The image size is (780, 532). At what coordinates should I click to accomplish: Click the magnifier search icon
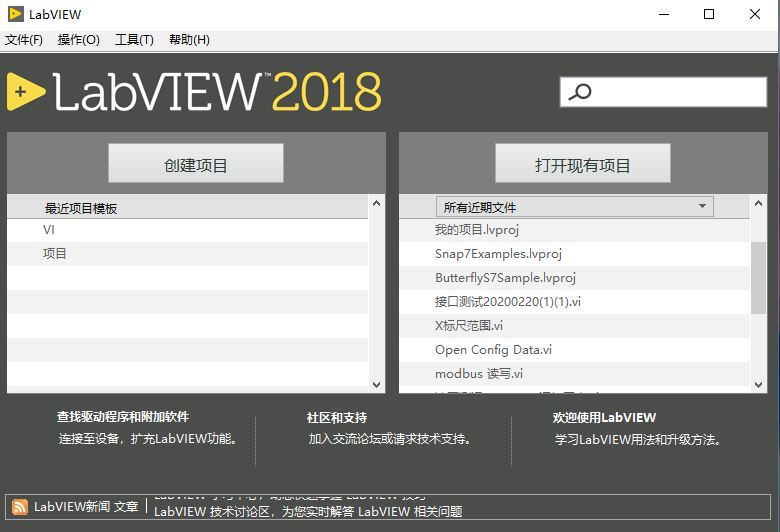point(580,92)
